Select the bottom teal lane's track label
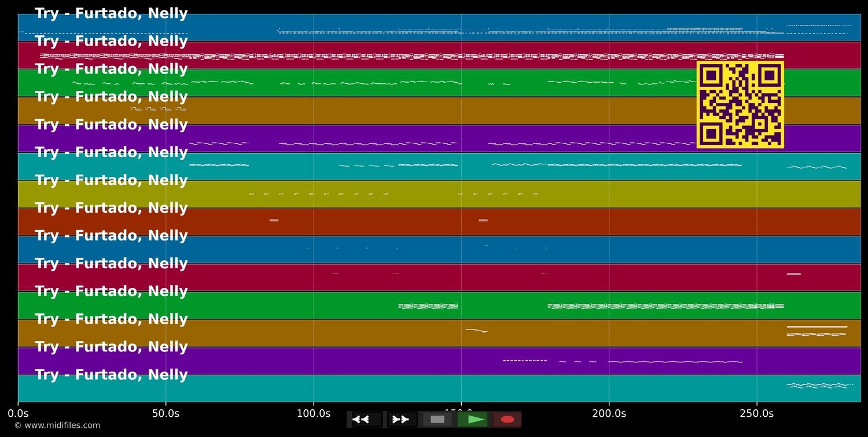Viewport: 868px width, 437px height. tap(111, 375)
